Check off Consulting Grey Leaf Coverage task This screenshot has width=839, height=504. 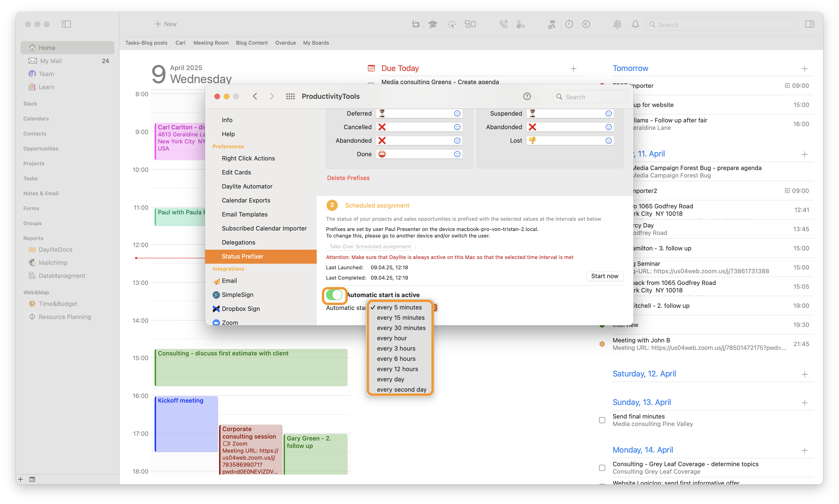[x=602, y=468]
